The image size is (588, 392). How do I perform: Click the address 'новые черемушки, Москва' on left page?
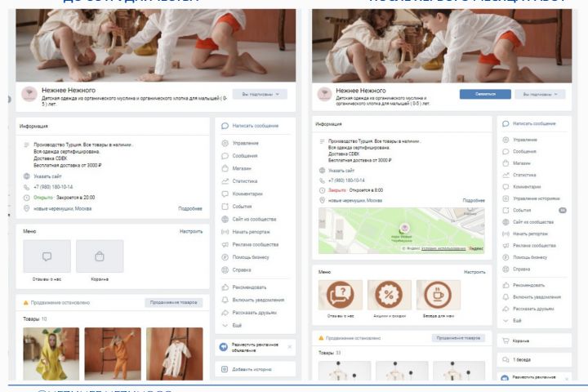coord(63,208)
